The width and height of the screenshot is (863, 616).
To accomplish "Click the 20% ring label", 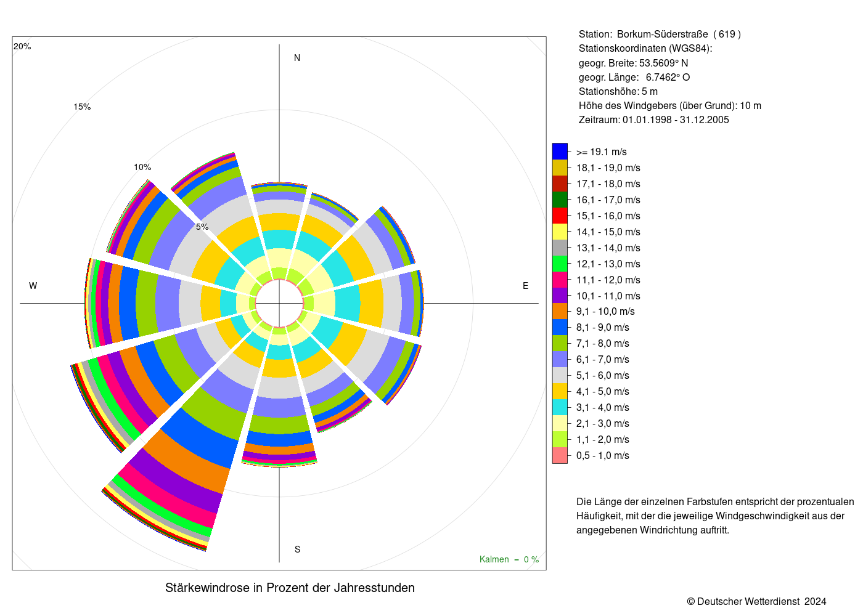I will pyautogui.click(x=22, y=46).
